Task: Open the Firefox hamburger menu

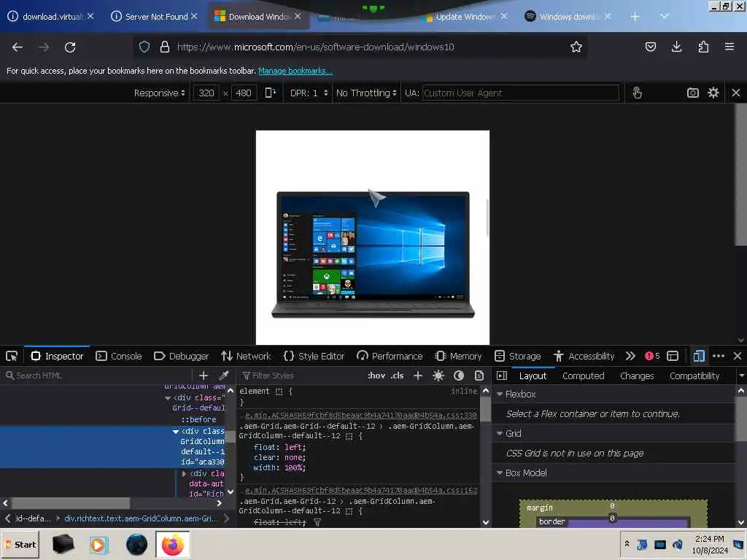Action: pyautogui.click(x=729, y=47)
